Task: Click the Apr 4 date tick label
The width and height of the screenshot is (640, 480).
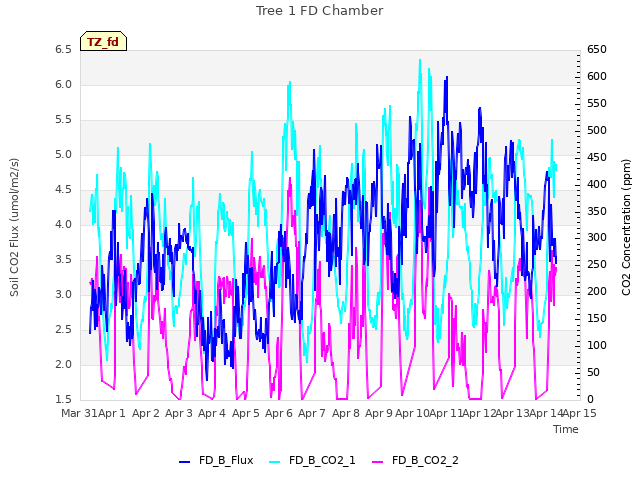Action: pos(211,413)
